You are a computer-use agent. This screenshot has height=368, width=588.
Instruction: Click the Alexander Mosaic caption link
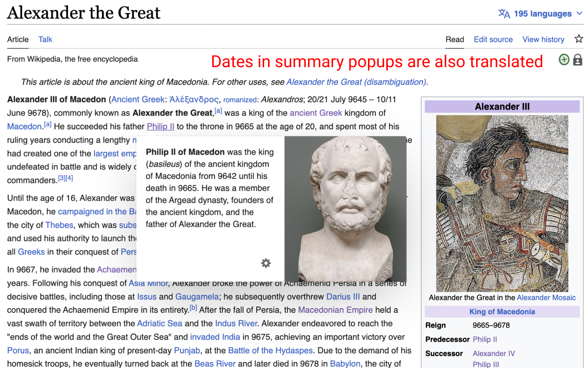point(546,298)
